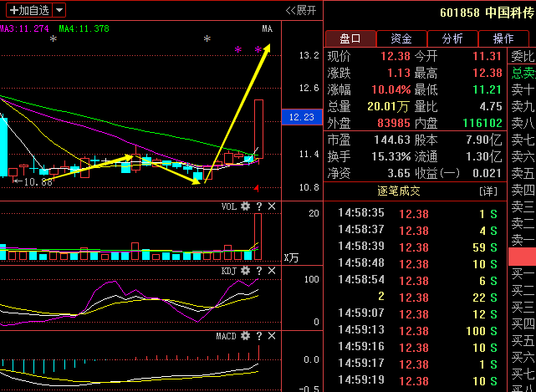Close the KDJ indicator panel
Image resolution: width=536 pixels, height=392 pixels.
point(272,272)
